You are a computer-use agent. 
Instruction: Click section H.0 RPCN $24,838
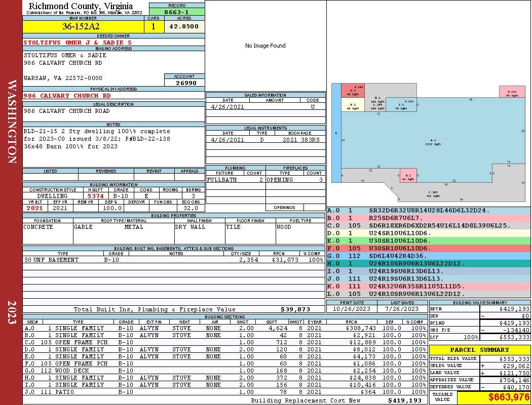pos(362,378)
